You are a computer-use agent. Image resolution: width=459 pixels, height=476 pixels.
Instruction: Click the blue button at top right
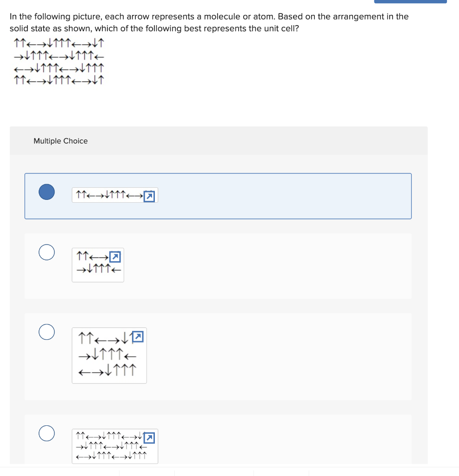[x=410, y=1]
